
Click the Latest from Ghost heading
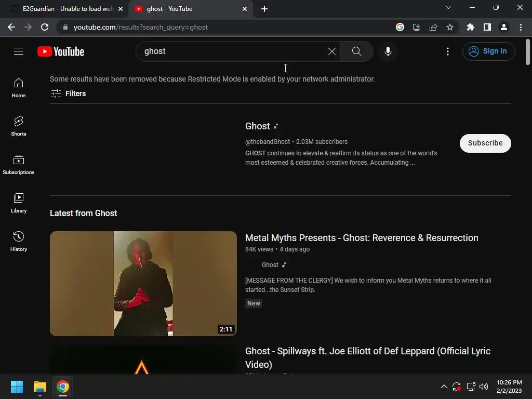click(84, 213)
